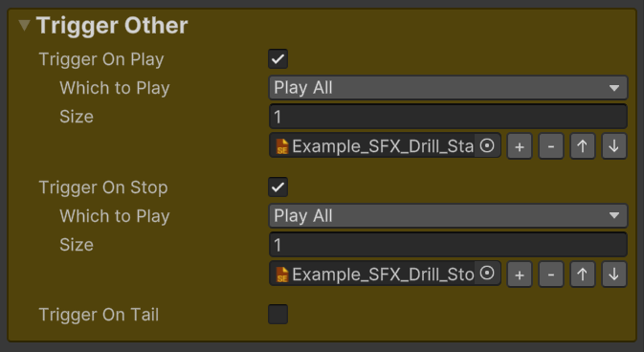Add element with plus in Trigger On Play
The image size is (644, 352).
tap(520, 145)
